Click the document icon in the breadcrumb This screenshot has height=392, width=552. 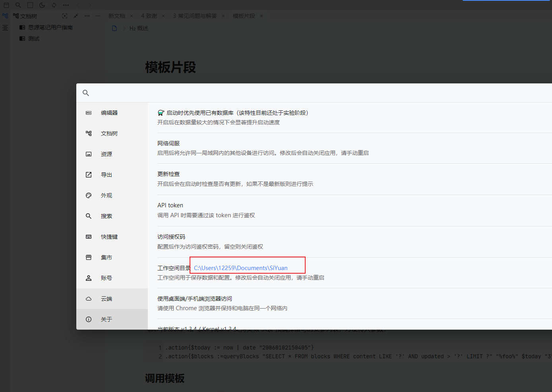click(114, 28)
